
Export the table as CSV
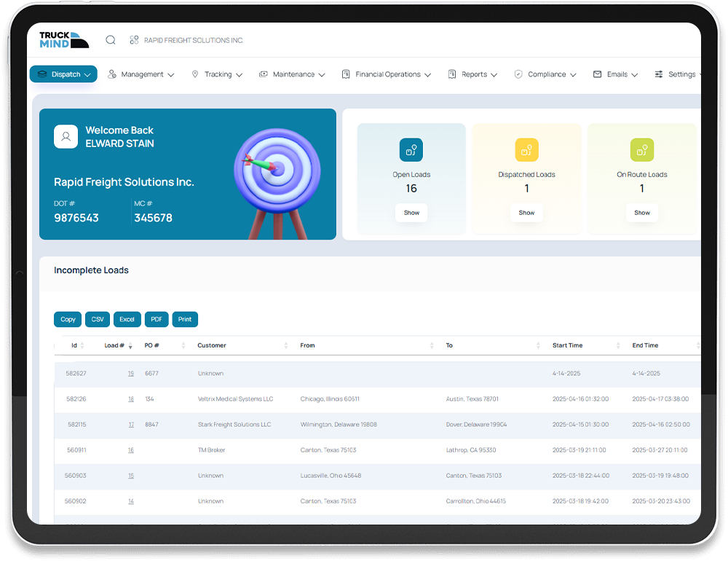98,319
